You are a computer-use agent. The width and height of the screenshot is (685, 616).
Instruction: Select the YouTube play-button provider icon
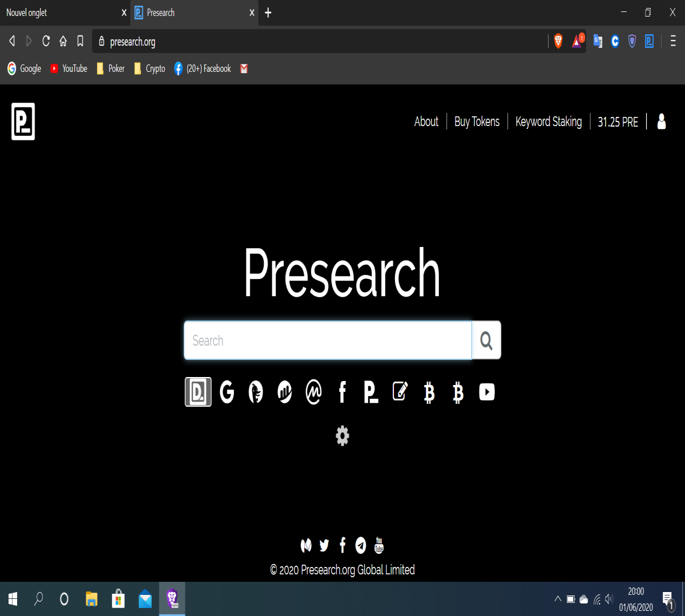487,392
